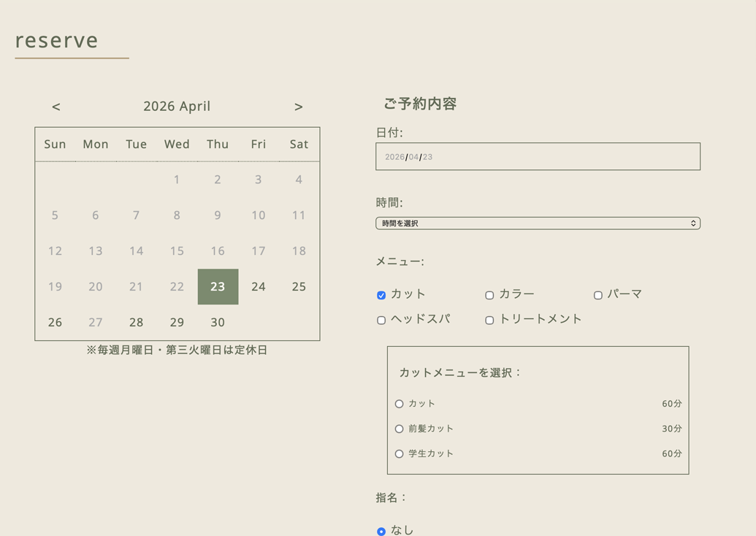This screenshot has width=756, height=536.
Task: Choose the 前髪カット 30分 radio option
Action: coord(399,429)
